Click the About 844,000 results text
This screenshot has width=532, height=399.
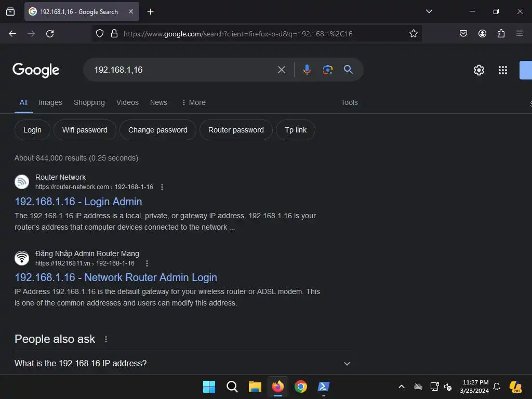pyautogui.click(x=76, y=158)
